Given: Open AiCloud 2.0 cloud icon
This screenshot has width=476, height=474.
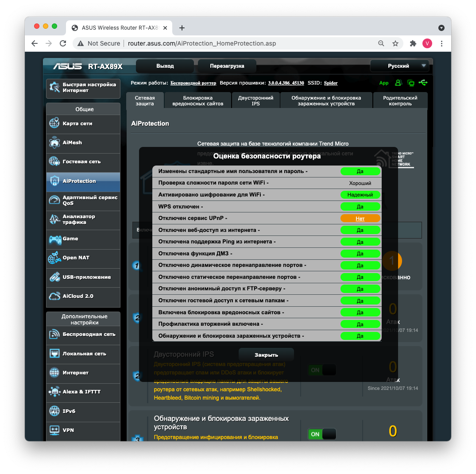Looking at the screenshot, I should (54, 296).
